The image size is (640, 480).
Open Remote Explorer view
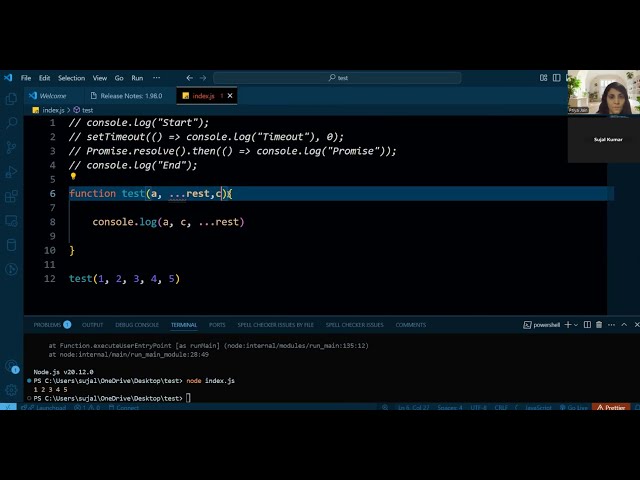[x=11, y=221]
